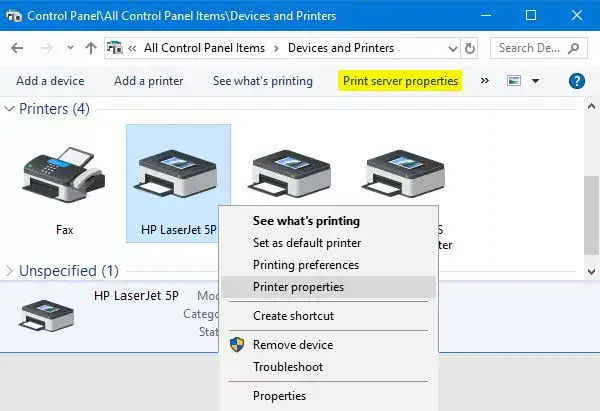Image resolution: width=600 pixels, height=411 pixels.
Task: Open recent locations dropdown arrow
Action: (70, 48)
